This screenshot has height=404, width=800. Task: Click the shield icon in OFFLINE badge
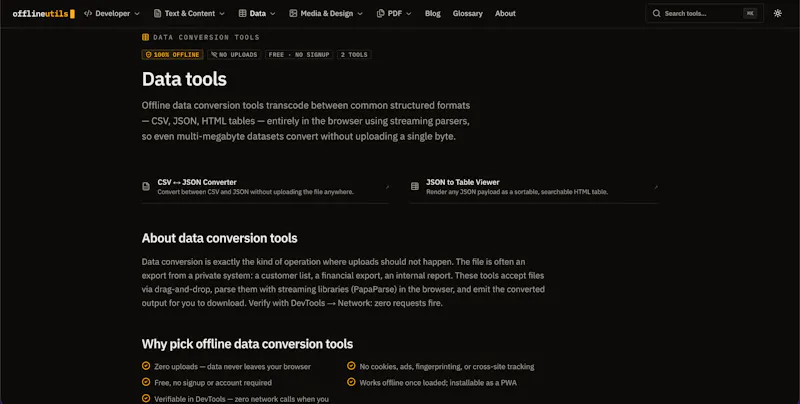148,55
